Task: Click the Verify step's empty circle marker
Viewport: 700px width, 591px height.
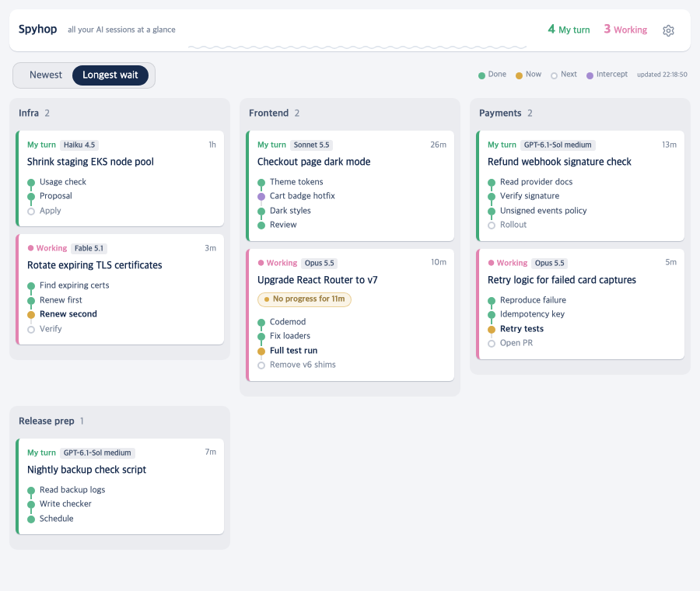Action: point(31,330)
